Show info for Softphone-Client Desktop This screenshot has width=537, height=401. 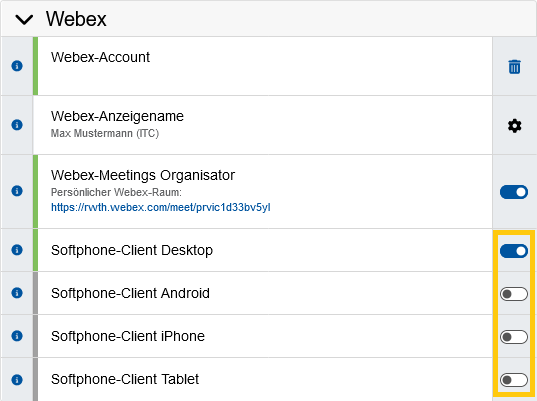pos(17,250)
